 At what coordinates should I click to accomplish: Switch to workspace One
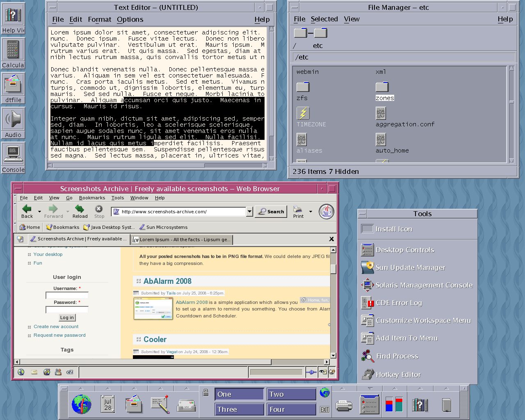pyautogui.click(x=239, y=394)
